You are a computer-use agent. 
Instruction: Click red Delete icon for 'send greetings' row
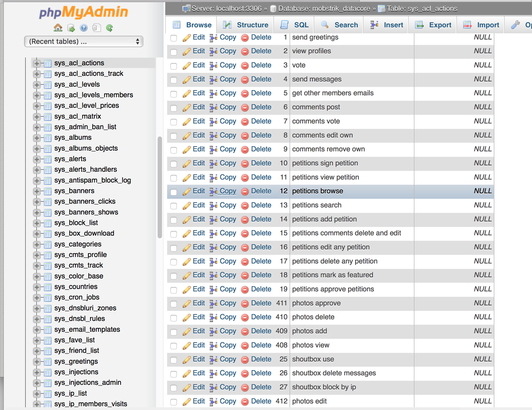coord(245,38)
